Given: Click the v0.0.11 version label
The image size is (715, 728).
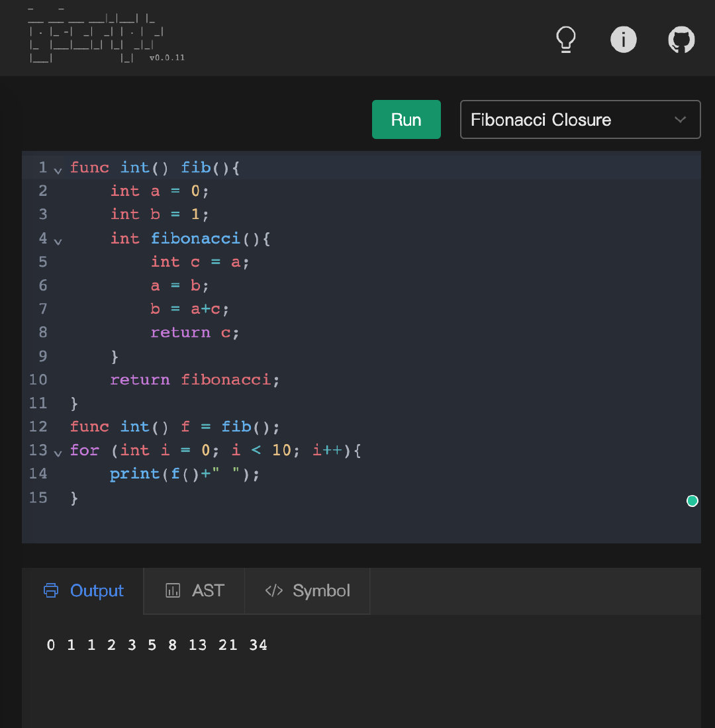Looking at the screenshot, I should (167, 58).
